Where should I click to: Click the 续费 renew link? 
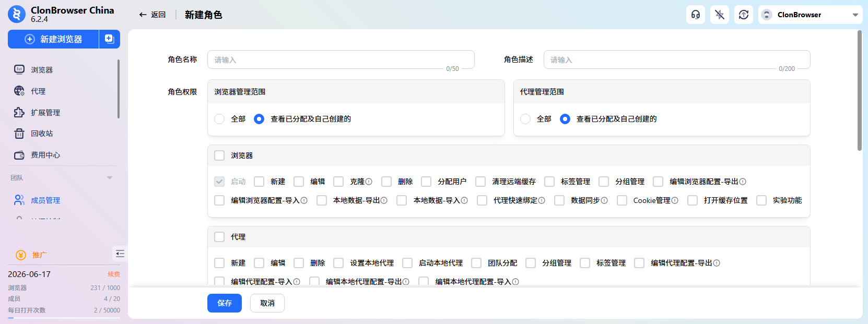click(x=114, y=274)
